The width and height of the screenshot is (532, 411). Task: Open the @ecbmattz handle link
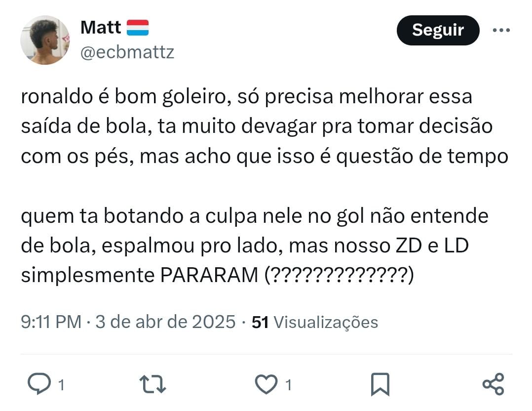(x=127, y=52)
